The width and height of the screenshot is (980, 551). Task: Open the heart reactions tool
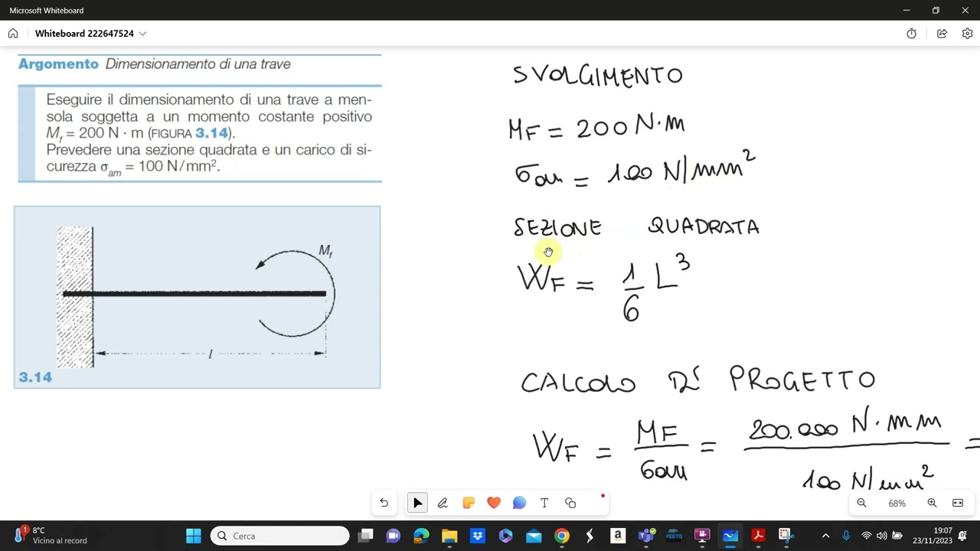coord(494,503)
